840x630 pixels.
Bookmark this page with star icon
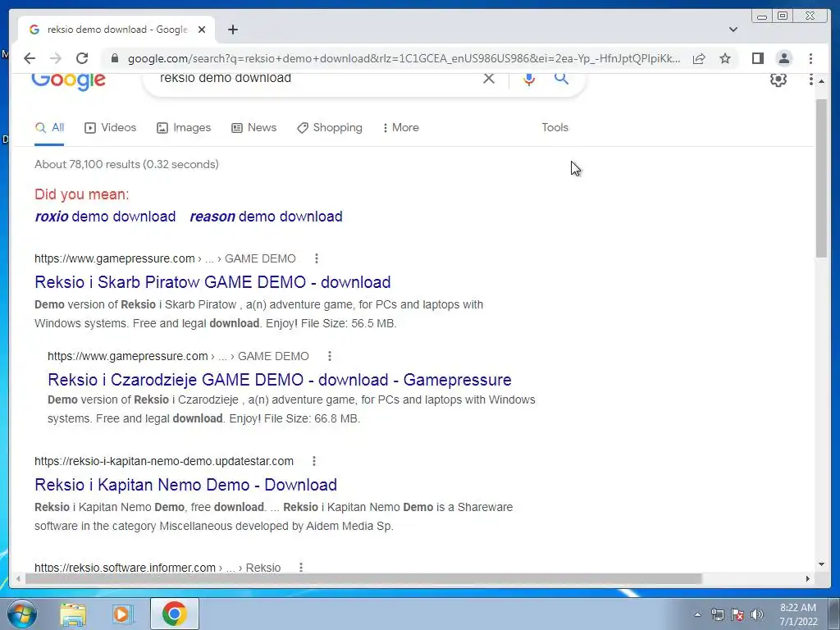(x=725, y=58)
